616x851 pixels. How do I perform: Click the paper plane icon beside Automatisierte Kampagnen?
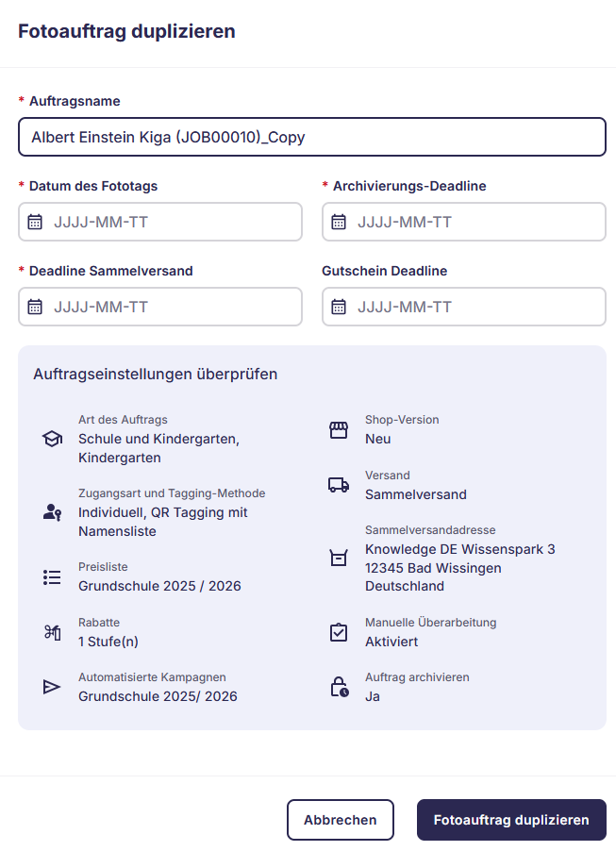click(52, 687)
